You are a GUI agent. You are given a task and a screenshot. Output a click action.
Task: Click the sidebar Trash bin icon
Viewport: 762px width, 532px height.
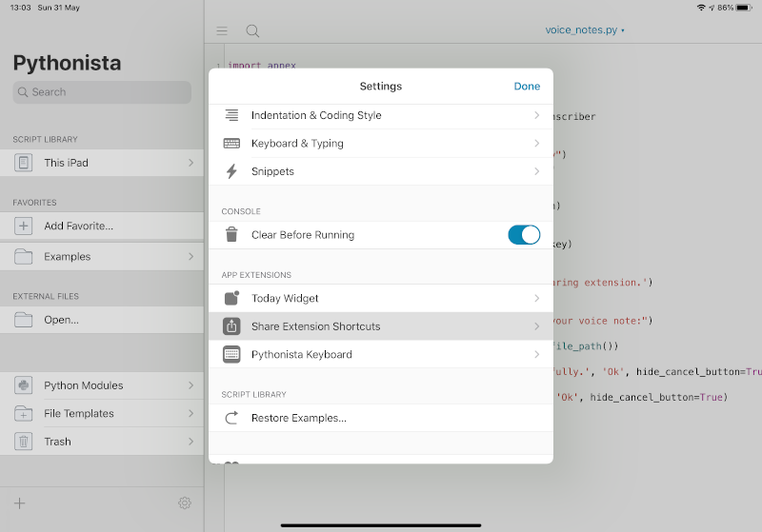click(23, 442)
